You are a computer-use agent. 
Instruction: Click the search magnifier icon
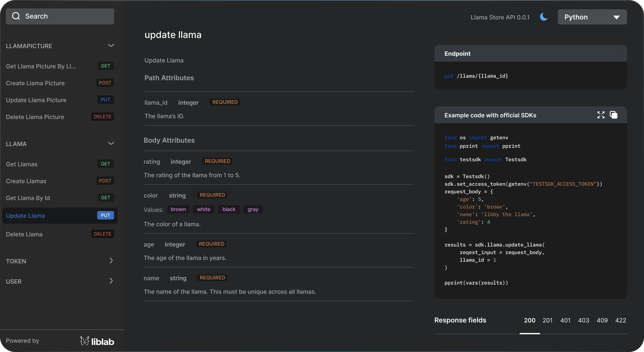(16, 16)
